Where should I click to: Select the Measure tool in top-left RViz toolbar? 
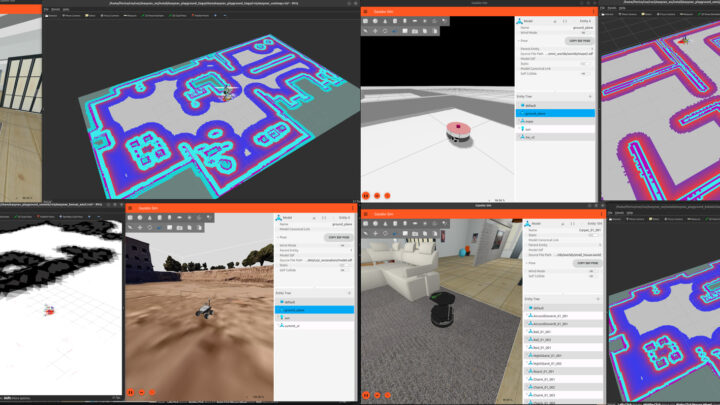tap(130, 15)
